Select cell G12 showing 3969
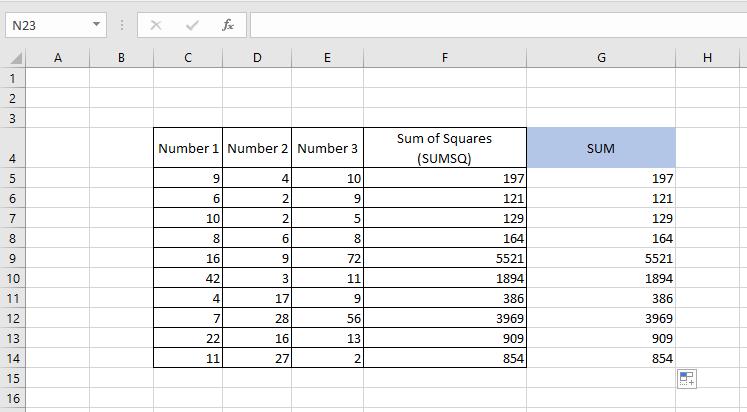 pos(601,318)
